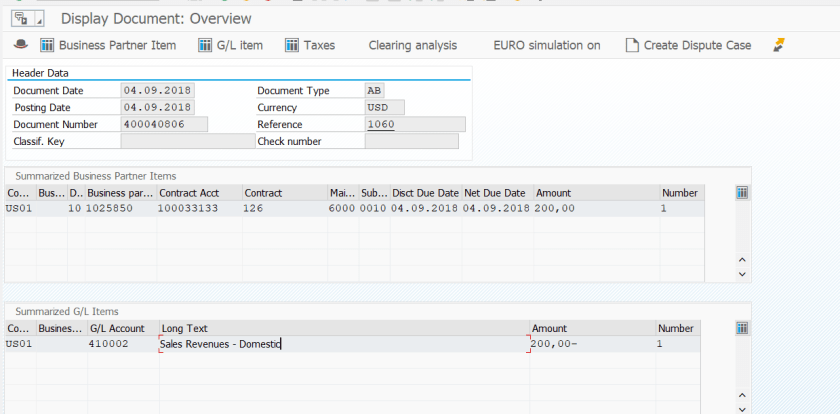Click the Net Due Date column header

coord(495,193)
